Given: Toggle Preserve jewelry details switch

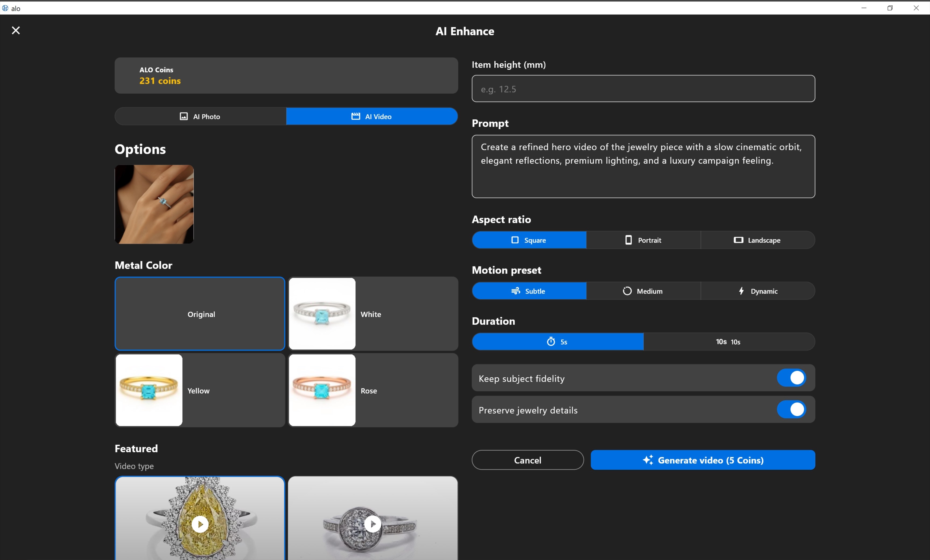Looking at the screenshot, I should point(791,409).
